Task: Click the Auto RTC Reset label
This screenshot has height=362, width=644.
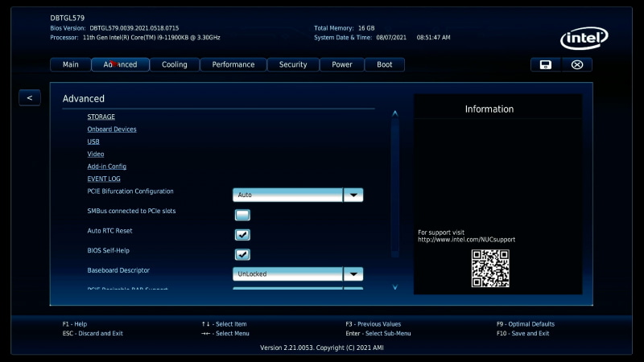Action: pos(109,231)
